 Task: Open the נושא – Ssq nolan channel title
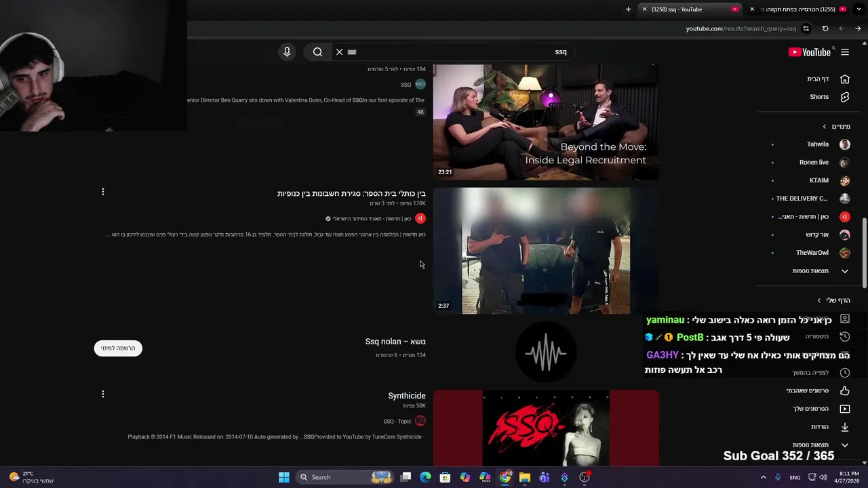click(x=395, y=342)
